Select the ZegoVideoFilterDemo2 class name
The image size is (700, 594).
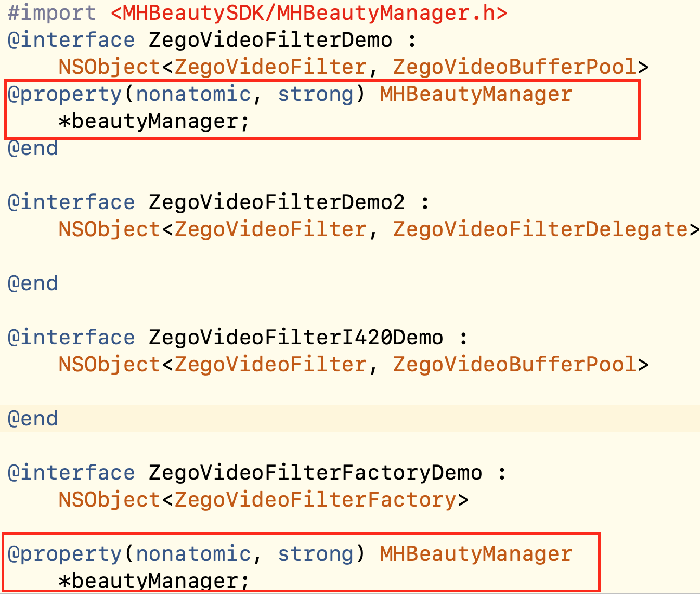pyautogui.click(x=277, y=202)
